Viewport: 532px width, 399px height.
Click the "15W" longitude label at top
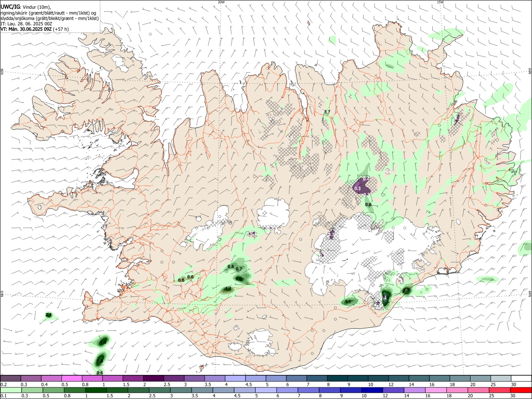[440, 2]
